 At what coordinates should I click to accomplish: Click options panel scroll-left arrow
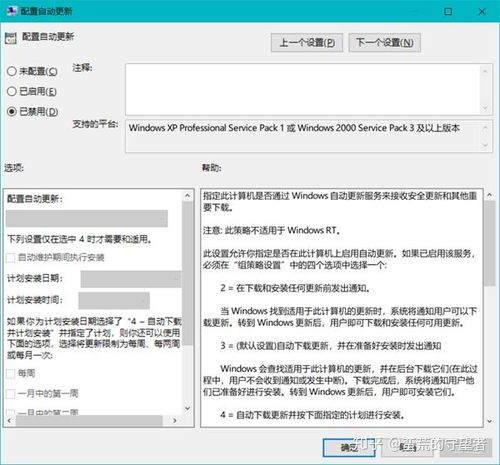pyautogui.click(x=9, y=421)
